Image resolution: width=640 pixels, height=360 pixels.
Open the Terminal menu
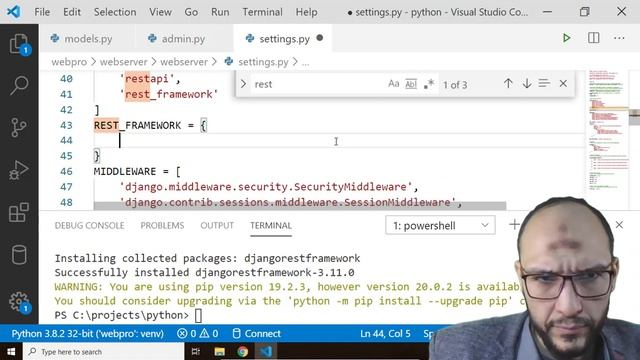point(262,12)
